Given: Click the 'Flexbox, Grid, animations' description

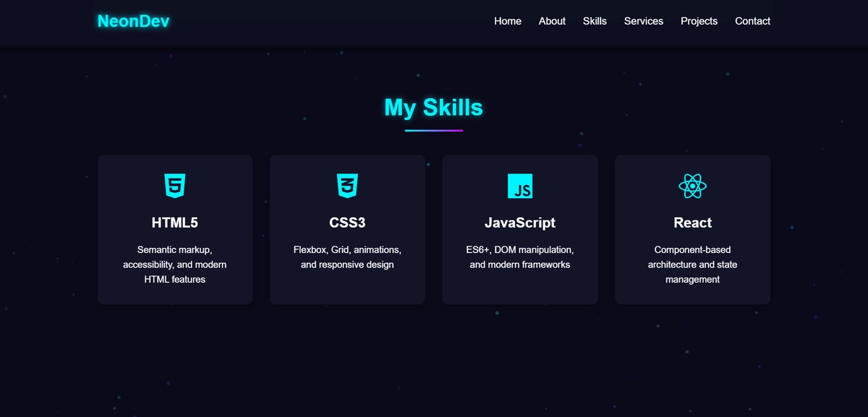Looking at the screenshot, I should point(347,257).
